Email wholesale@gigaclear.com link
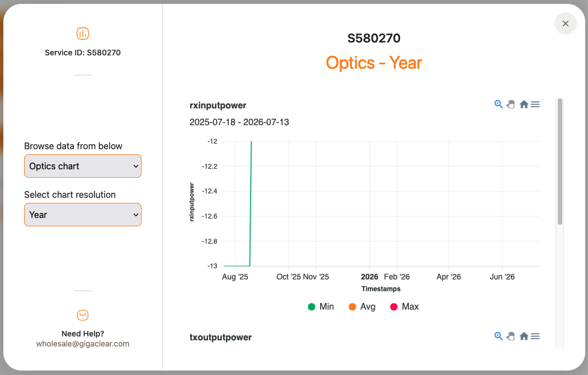The width and height of the screenshot is (588, 375). point(82,344)
